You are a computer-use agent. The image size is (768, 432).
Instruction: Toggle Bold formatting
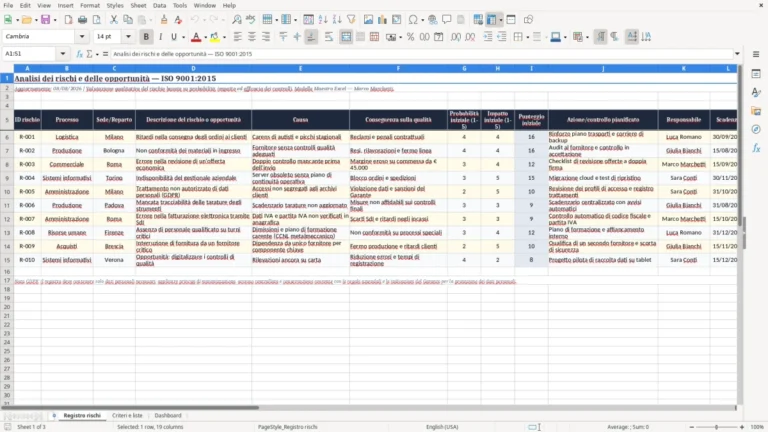tap(146, 37)
